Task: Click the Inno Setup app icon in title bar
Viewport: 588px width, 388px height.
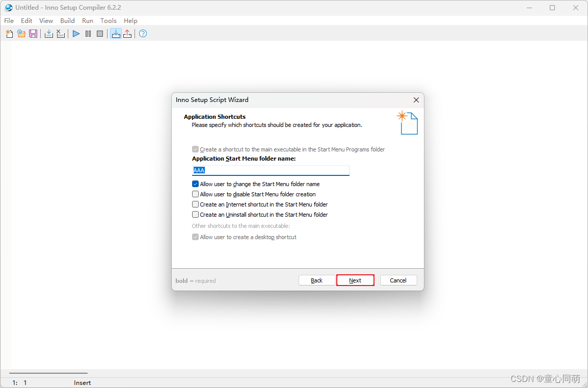Action: 8,8
